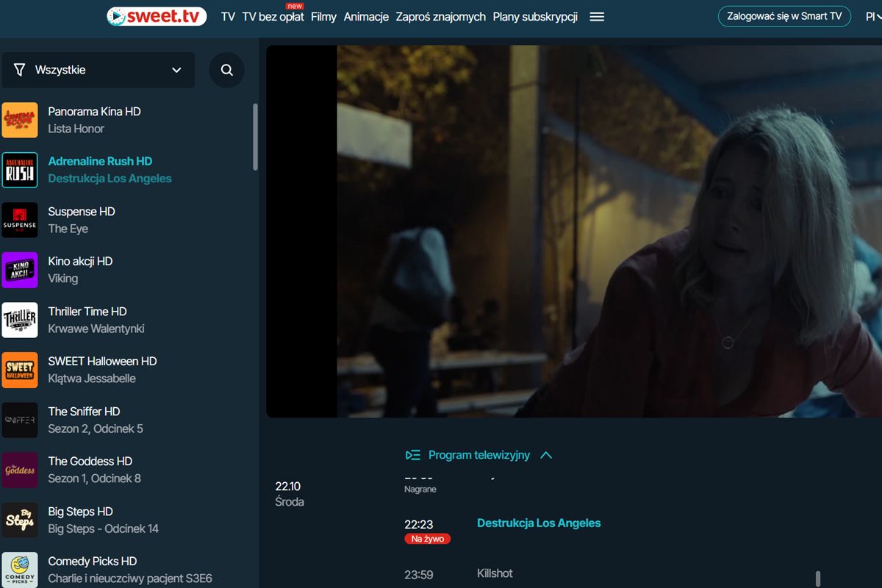
Task: Click the video player area
Action: pyautogui.click(x=574, y=232)
